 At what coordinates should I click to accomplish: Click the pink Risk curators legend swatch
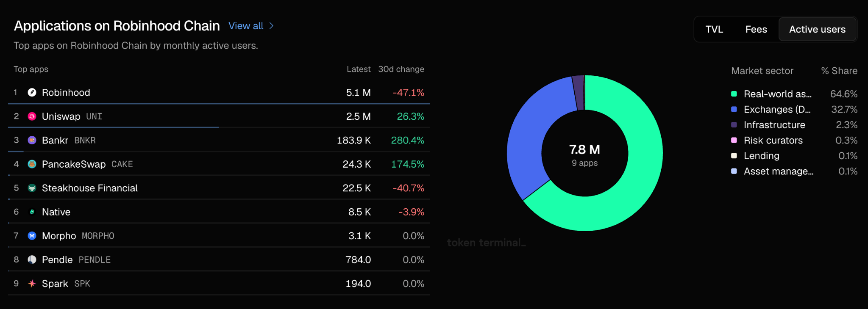coord(734,140)
